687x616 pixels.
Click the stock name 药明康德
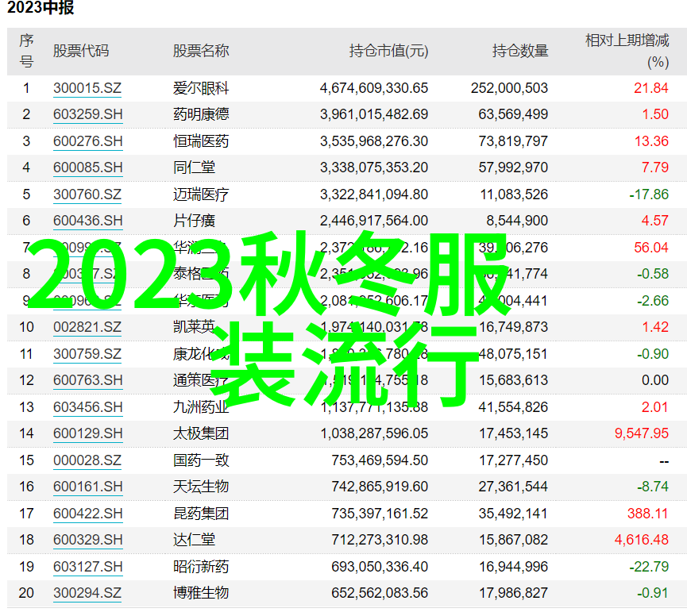point(201,114)
